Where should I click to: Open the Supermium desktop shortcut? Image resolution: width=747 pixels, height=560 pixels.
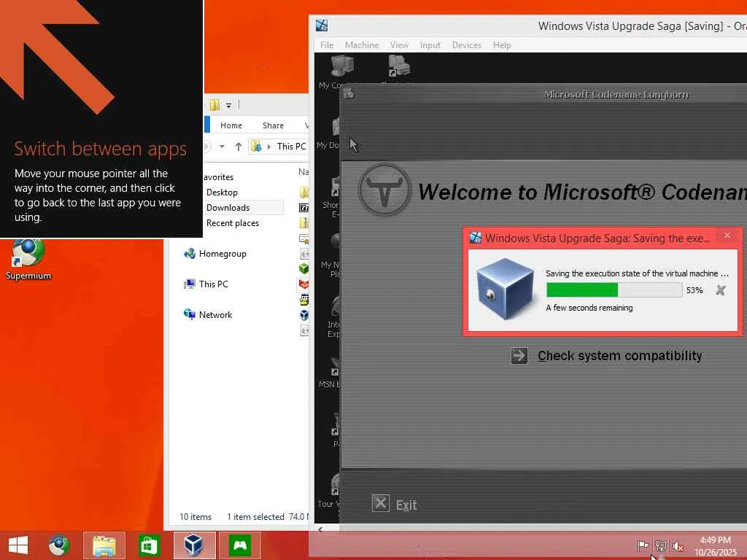point(28,260)
